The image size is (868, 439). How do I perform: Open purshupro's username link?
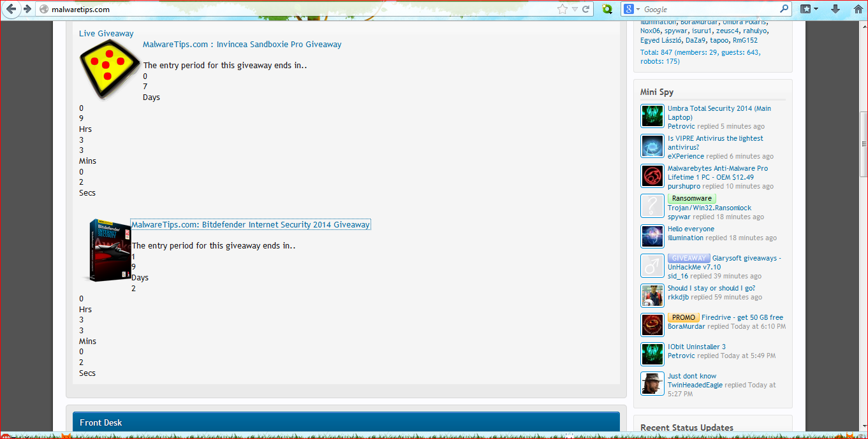684,186
